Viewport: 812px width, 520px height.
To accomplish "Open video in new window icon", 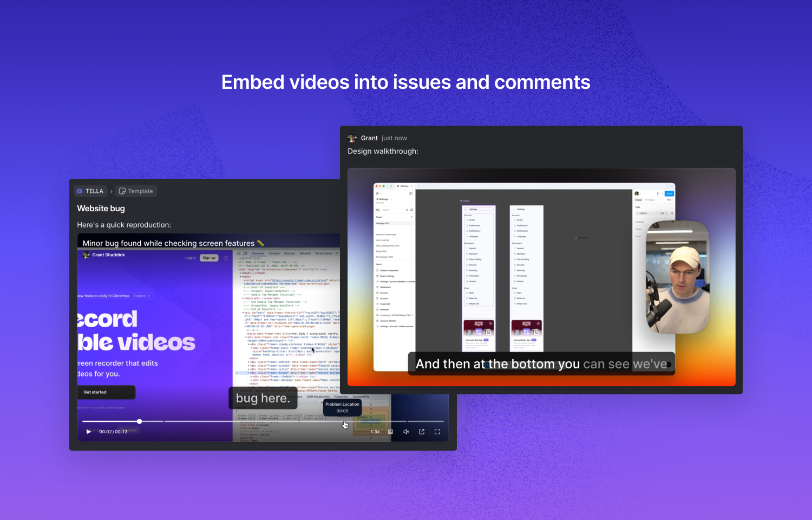I will click(422, 432).
